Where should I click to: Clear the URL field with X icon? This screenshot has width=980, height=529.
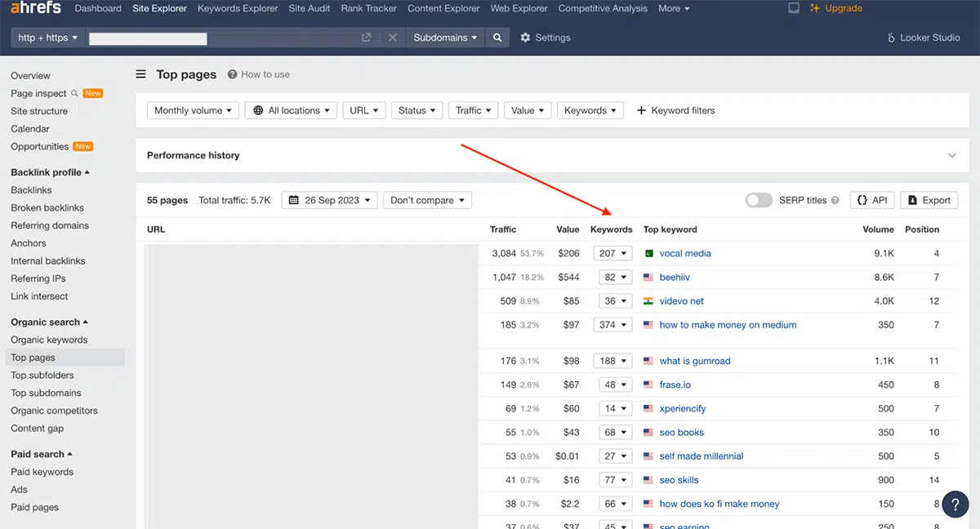(393, 38)
